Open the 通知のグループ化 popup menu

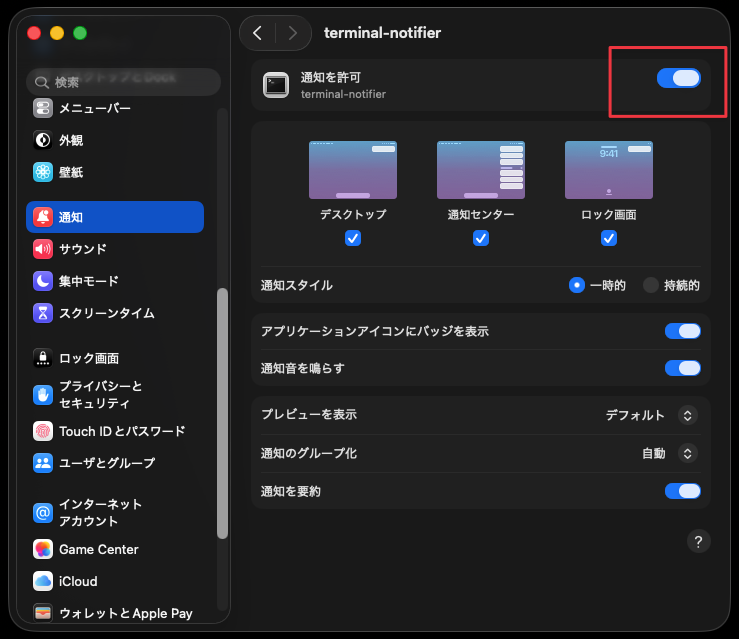[687, 453]
